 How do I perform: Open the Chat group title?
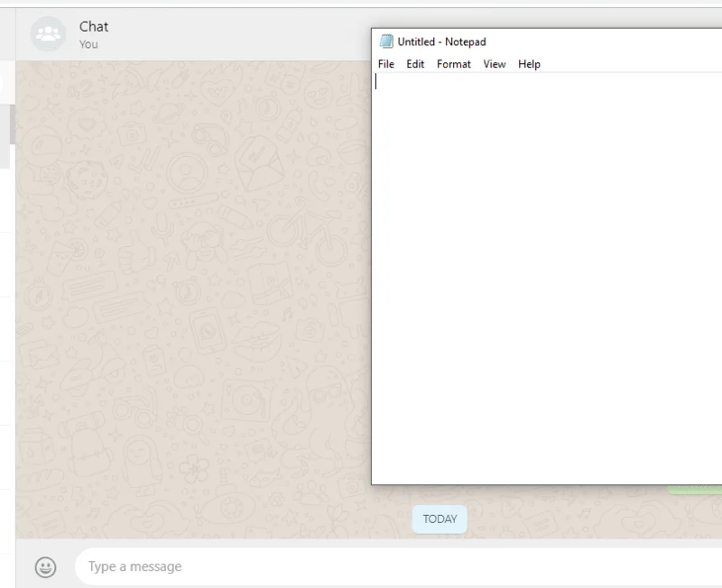point(94,27)
